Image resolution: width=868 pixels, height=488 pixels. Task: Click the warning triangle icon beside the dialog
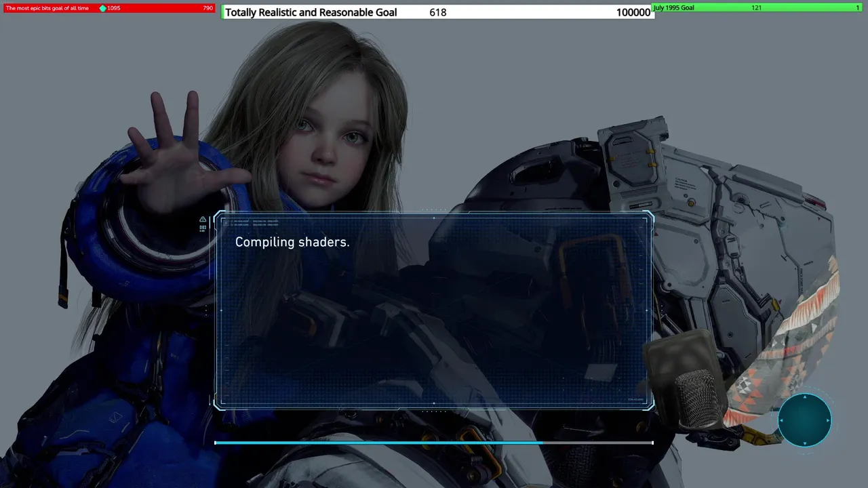pos(203,220)
